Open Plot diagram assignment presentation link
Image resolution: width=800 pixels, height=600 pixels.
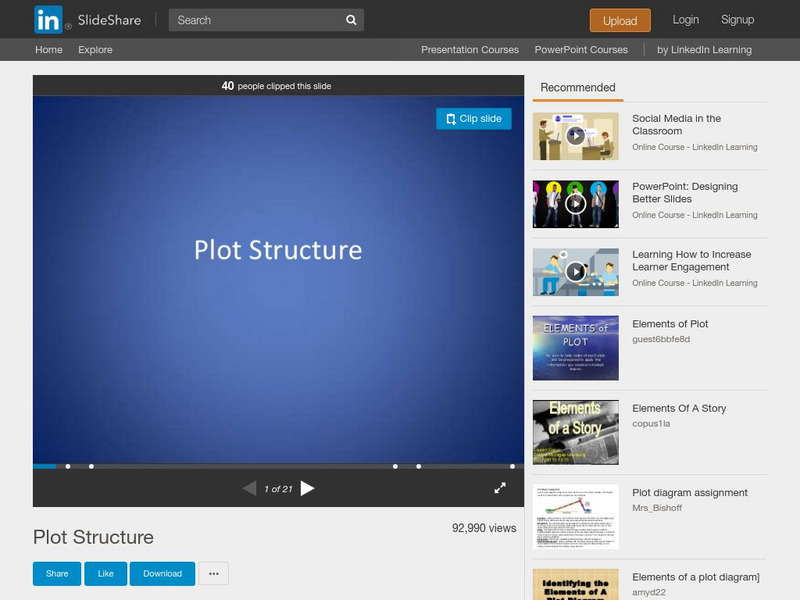coord(690,493)
